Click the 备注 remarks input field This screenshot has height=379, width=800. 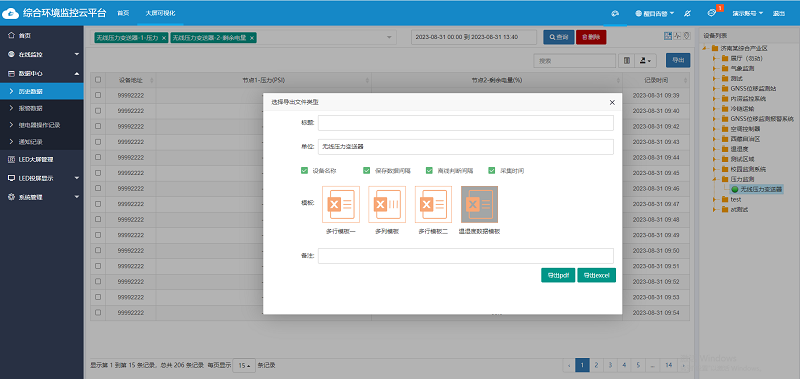(x=466, y=256)
